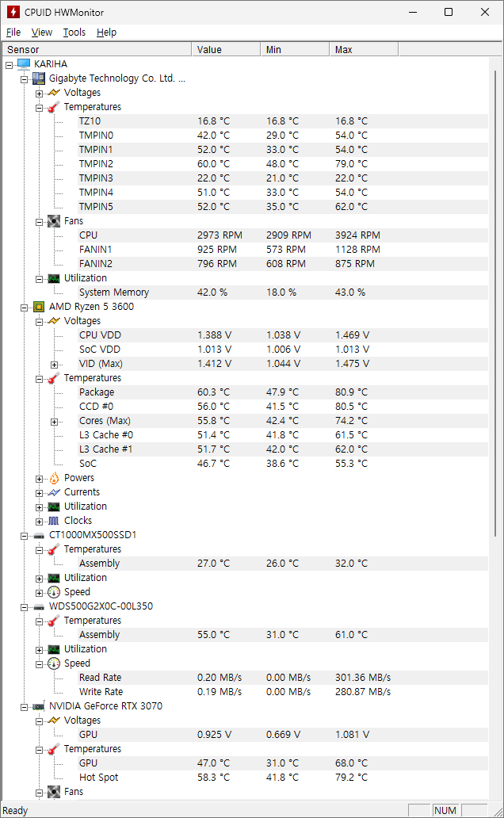Click the Gigabyte Fans icon
The width and height of the screenshot is (504, 818).
tap(54, 221)
